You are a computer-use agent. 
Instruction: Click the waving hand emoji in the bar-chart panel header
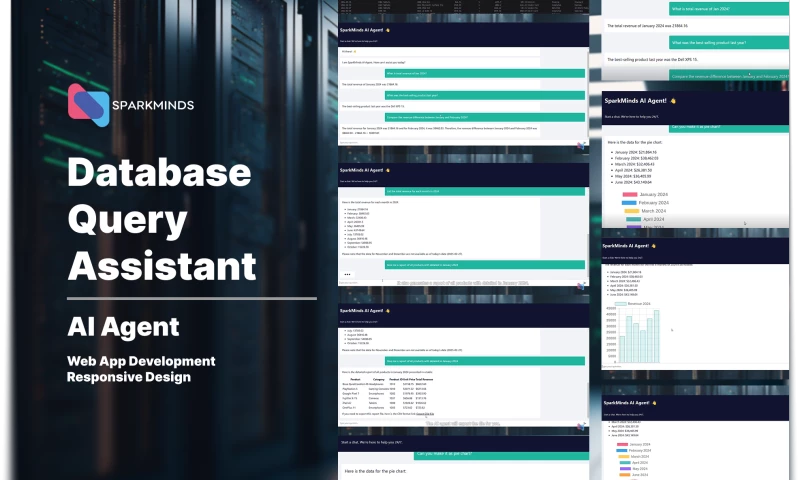(x=654, y=246)
